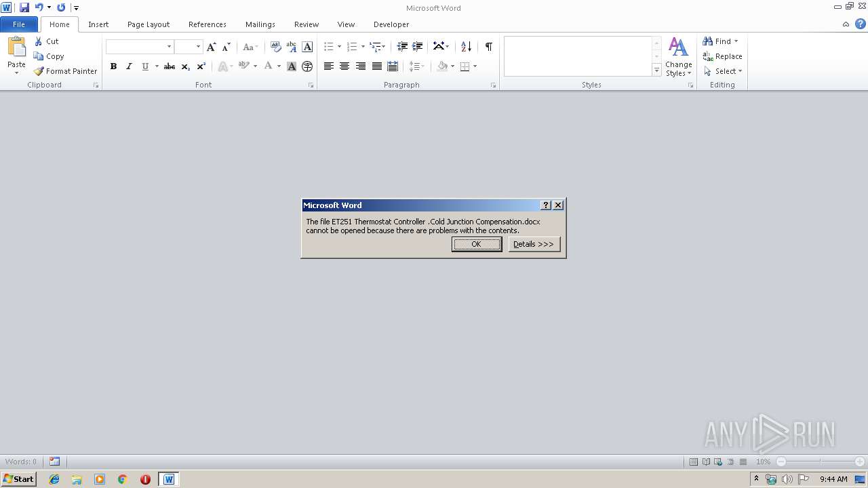Toggle Character Border button
The image size is (868, 488).
tap(307, 47)
